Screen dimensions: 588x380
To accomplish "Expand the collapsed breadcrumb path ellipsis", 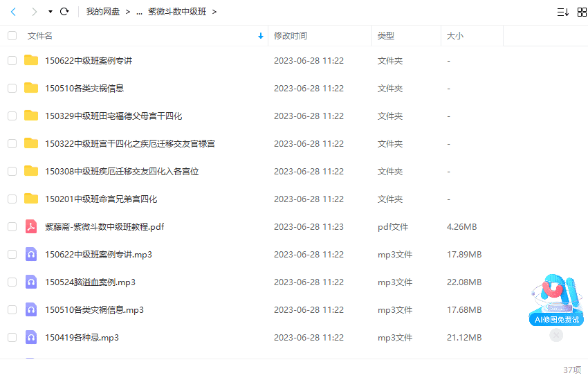I will click(x=140, y=12).
